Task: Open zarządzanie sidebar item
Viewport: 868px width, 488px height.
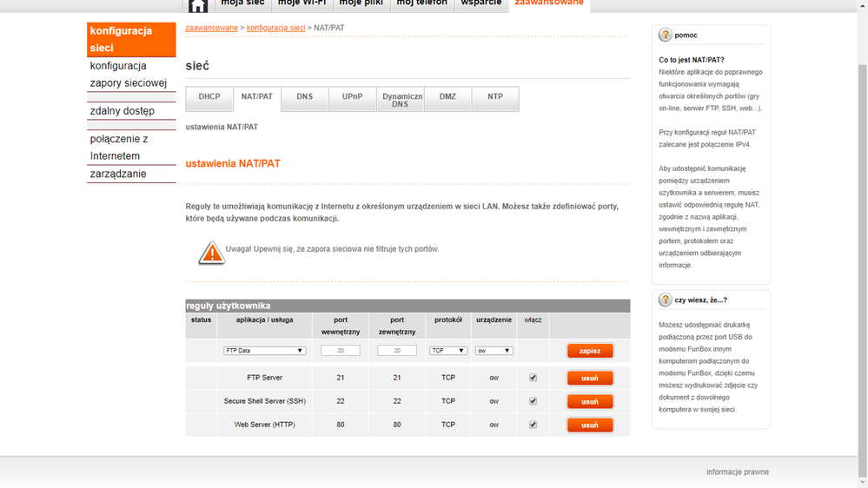Action: tap(131, 174)
